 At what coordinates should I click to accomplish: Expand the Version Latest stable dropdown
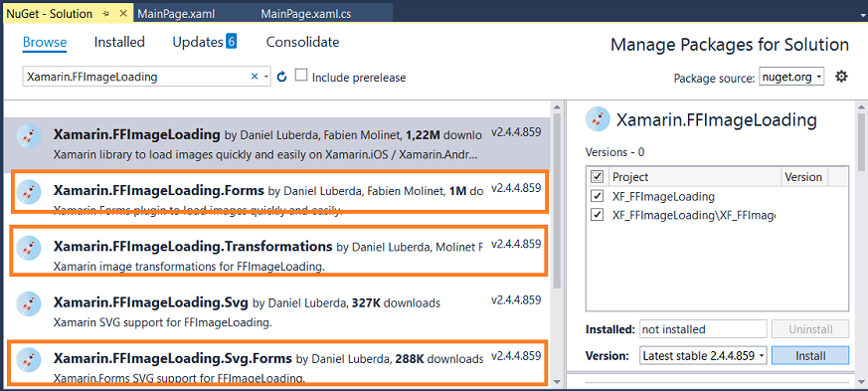pos(703,356)
